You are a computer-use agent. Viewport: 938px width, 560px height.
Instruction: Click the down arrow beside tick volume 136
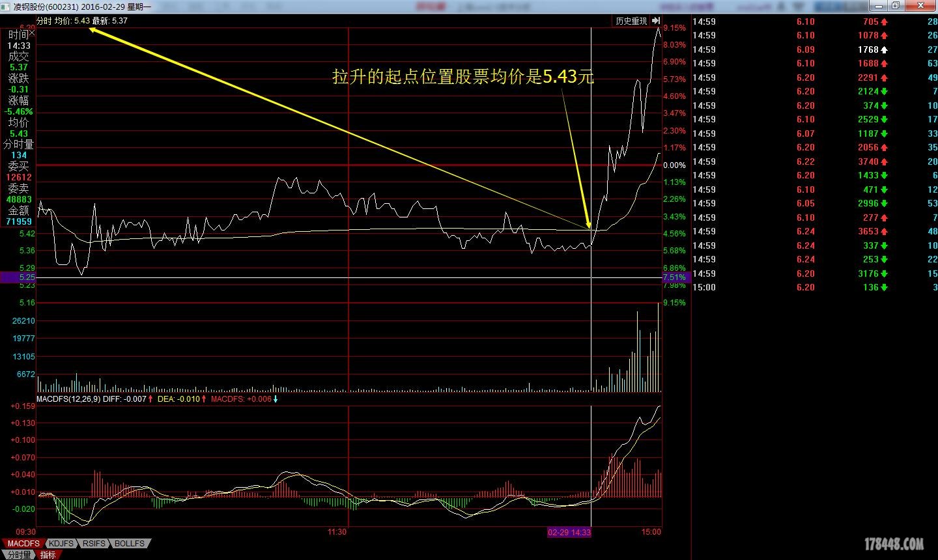pos(885,287)
